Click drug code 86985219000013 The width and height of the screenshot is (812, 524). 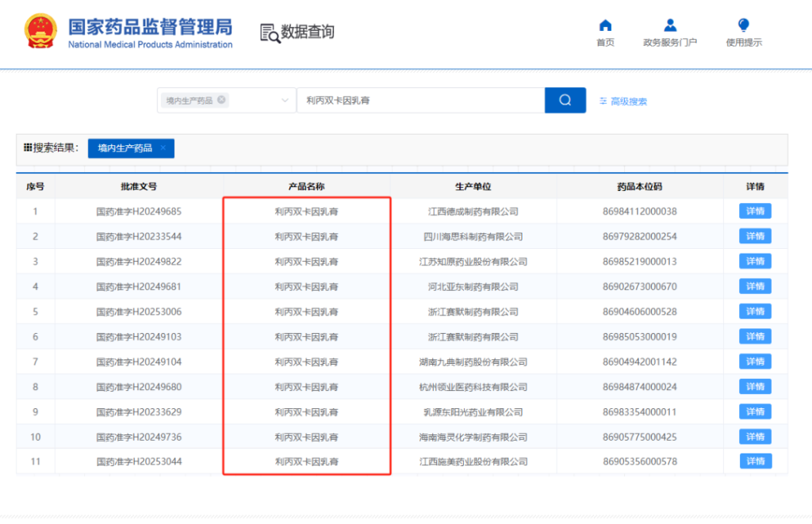point(640,262)
